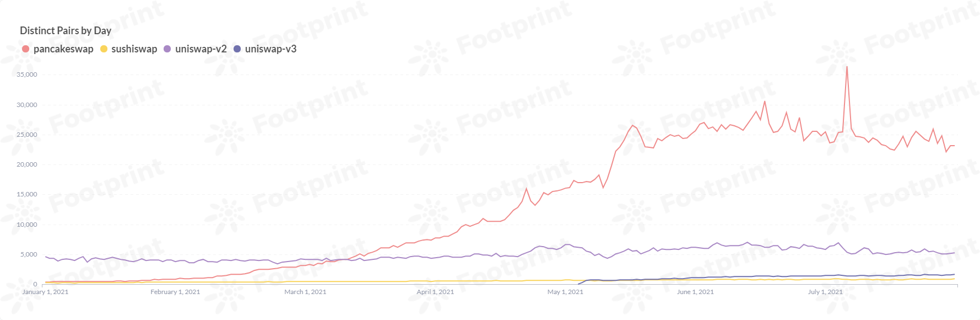Select the uniswap-v3 legend label text
Screen dimensions: 980x320
coord(270,49)
